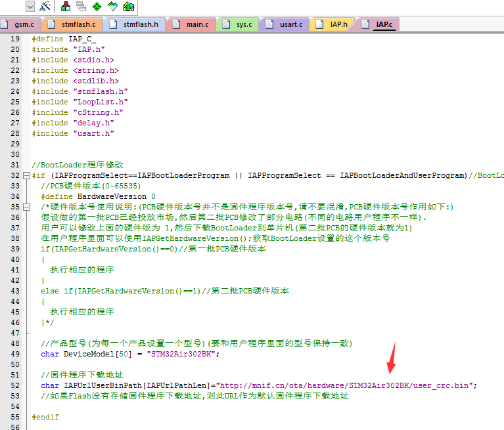504x430 pixels.
Task: Click the Select Software Packs funnel icon
Action: [113, 7]
